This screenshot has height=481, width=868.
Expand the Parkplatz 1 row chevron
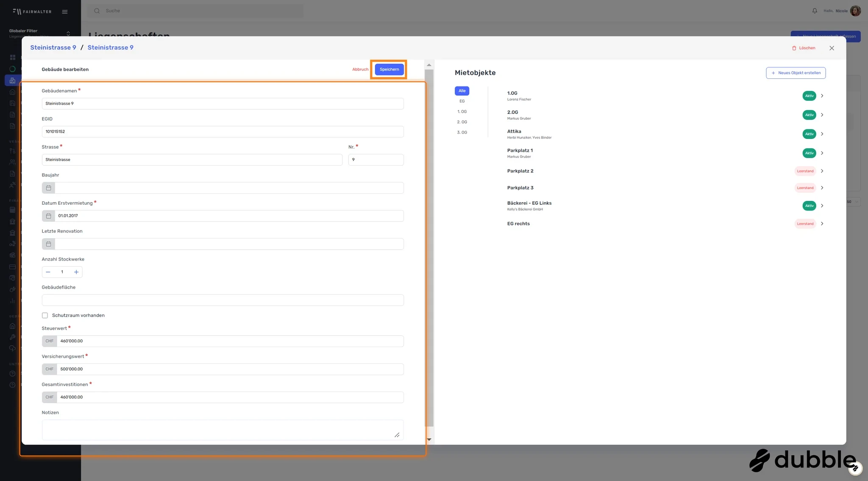click(822, 153)
